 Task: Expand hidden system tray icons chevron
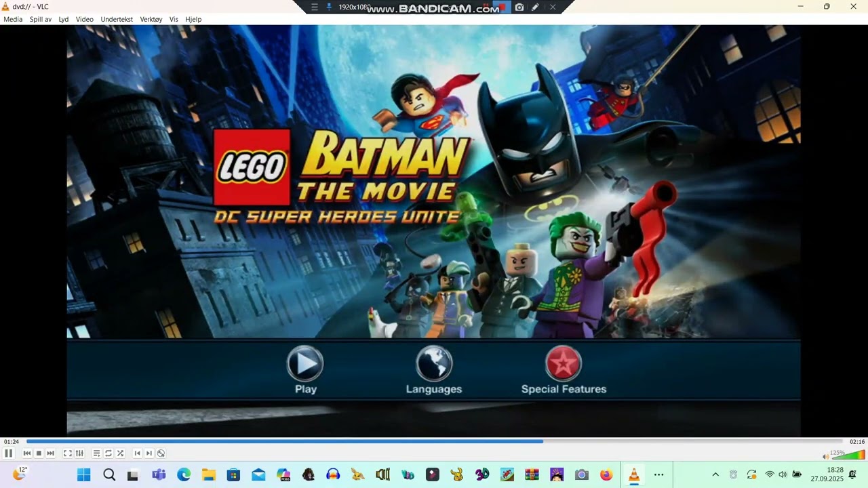715,474
